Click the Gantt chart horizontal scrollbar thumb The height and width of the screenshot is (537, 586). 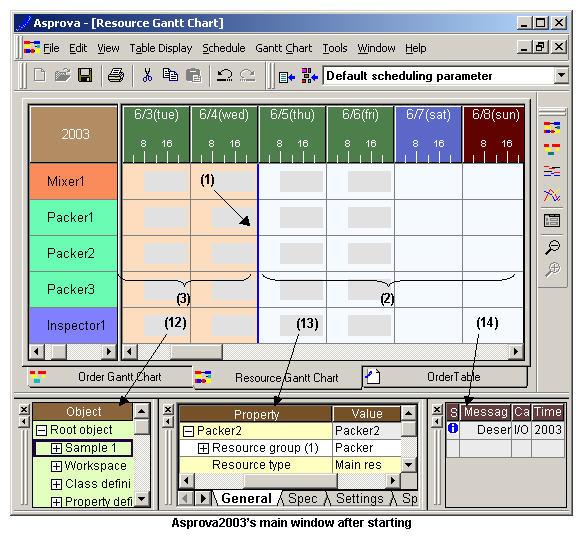pos(196,352)
